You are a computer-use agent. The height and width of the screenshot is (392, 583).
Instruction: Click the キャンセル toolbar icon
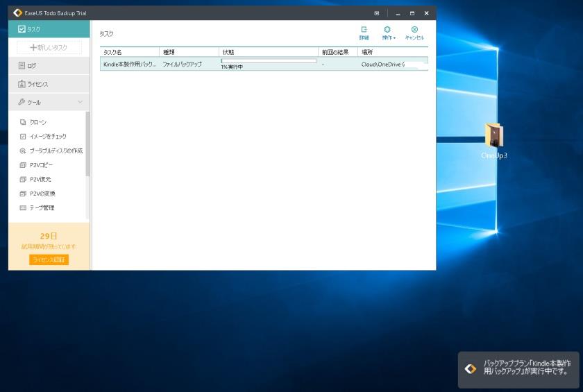pyautogui.click(x=414, y=33)
